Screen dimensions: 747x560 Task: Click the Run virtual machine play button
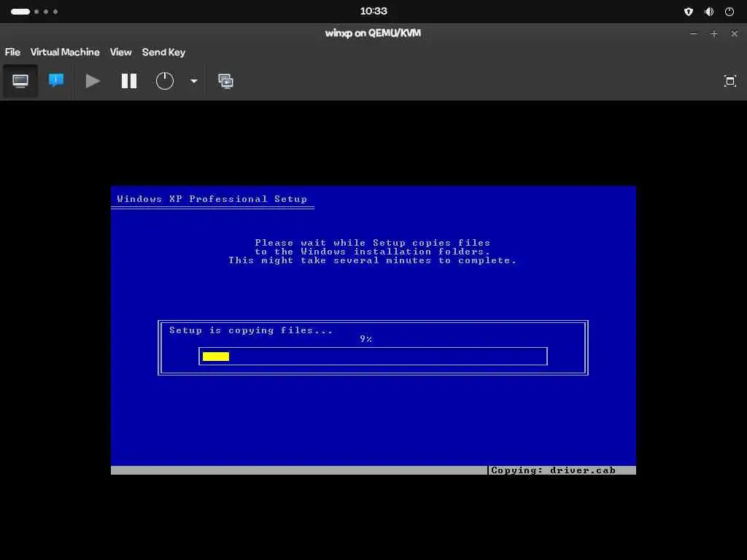(x=93, y=81)
